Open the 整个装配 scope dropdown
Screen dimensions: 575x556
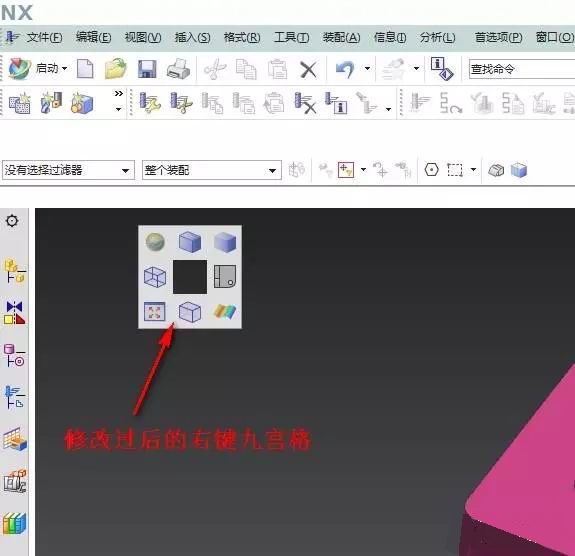point(212,170)
